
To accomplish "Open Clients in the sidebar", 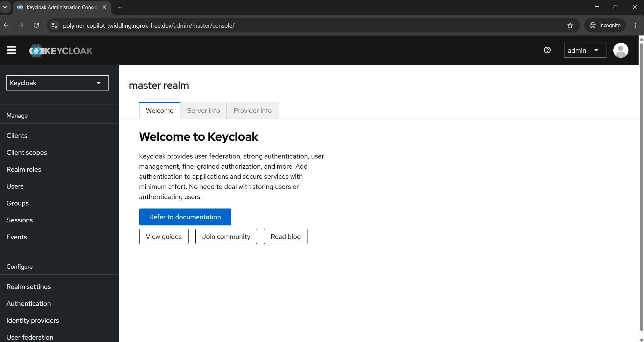I will click(x=17, y=136).
